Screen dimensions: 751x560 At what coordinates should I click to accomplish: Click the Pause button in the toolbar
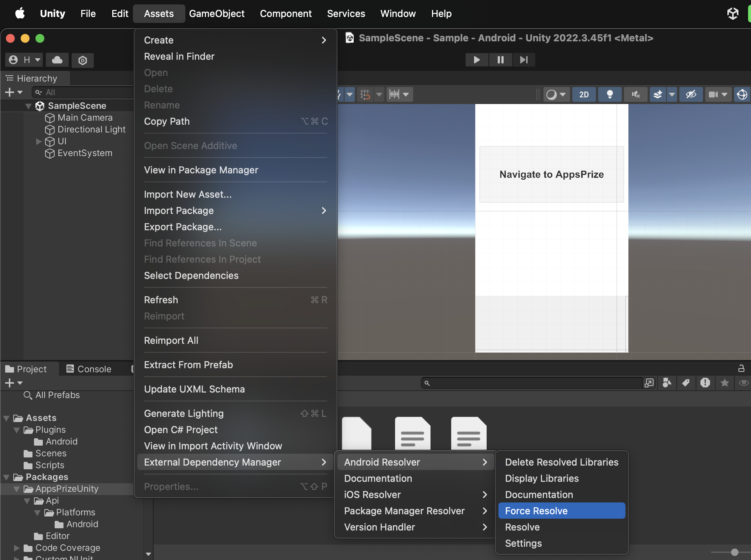500,60
